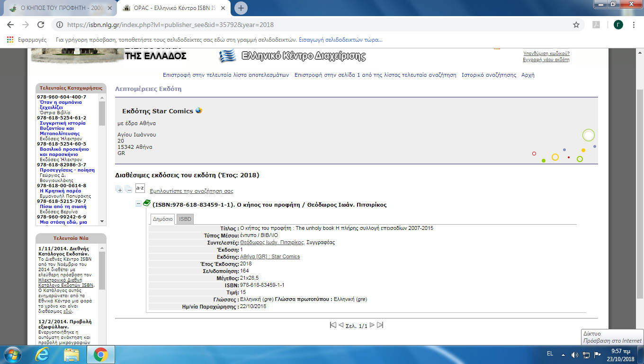The image size is (644, 364).
Task: Click the main page vertical scrollbar
Action: [x=639, y=190]
